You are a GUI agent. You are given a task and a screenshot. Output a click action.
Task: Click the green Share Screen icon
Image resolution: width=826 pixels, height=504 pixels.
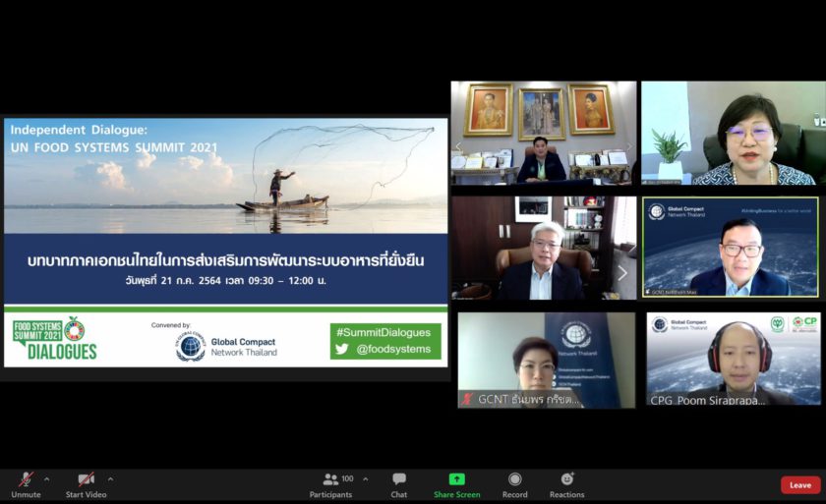pyautogui.click(x=457, y=479)
